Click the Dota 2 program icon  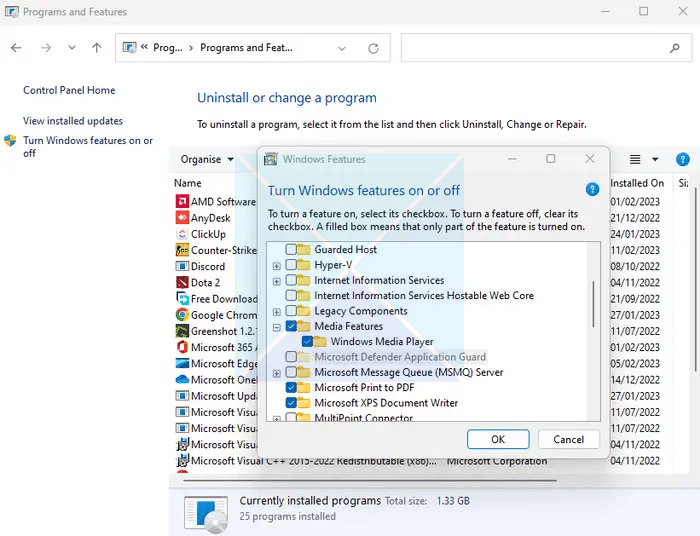point(182,283)
